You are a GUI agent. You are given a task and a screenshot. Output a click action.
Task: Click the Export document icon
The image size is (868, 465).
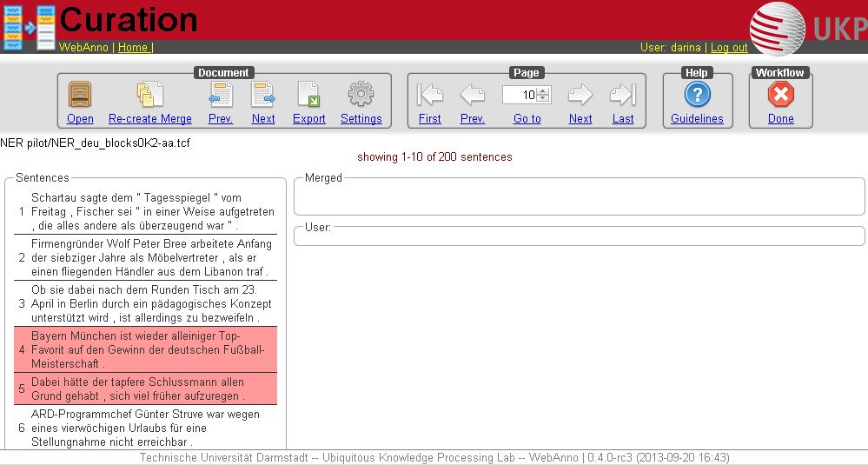pos(308,94)
